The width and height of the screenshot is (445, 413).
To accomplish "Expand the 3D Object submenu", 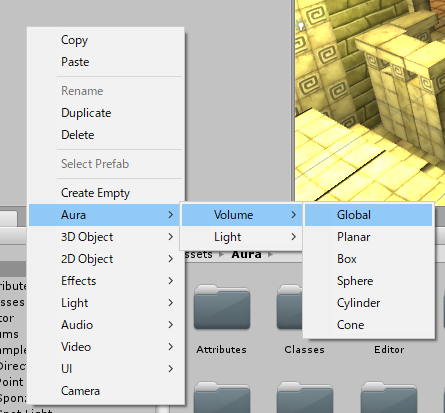I will coord(106,237).
